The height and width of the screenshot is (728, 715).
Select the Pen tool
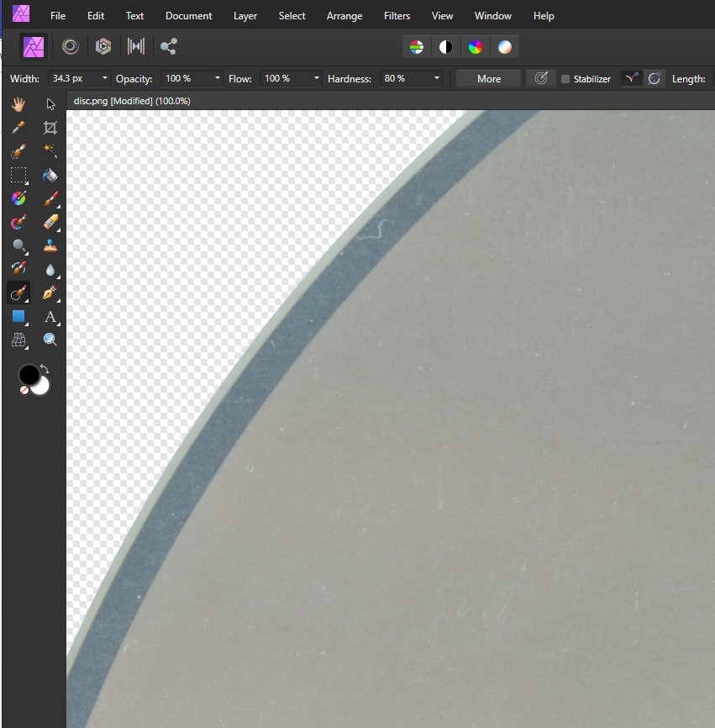tap(50, 293)
